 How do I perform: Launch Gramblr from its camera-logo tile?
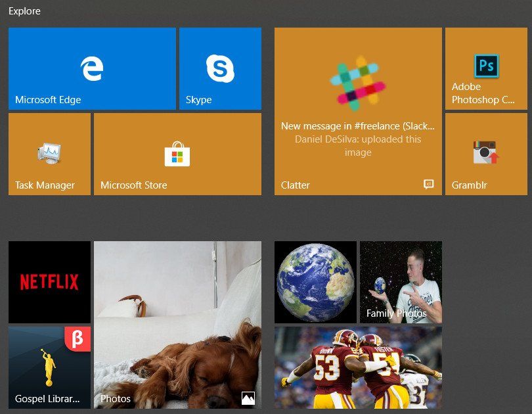486,153
